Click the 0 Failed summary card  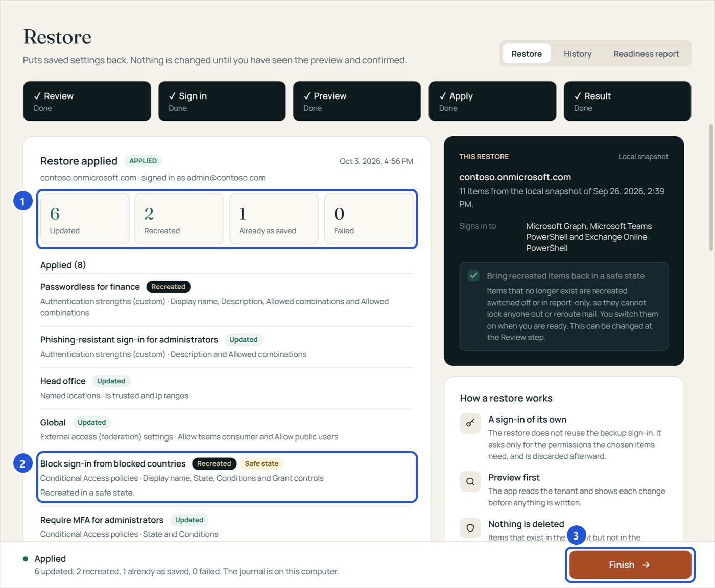click(369, 219)
